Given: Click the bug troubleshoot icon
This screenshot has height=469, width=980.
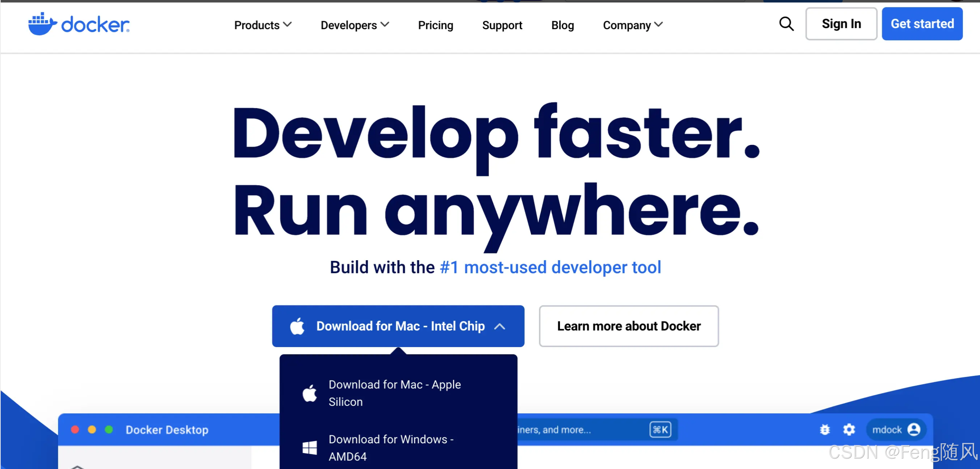Looking at the screenshot, I should click(x=825, y=429).
